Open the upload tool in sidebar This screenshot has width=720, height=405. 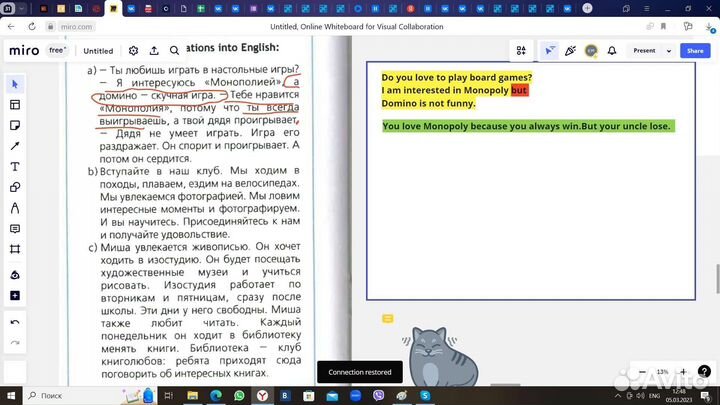(x=15, y=275)
